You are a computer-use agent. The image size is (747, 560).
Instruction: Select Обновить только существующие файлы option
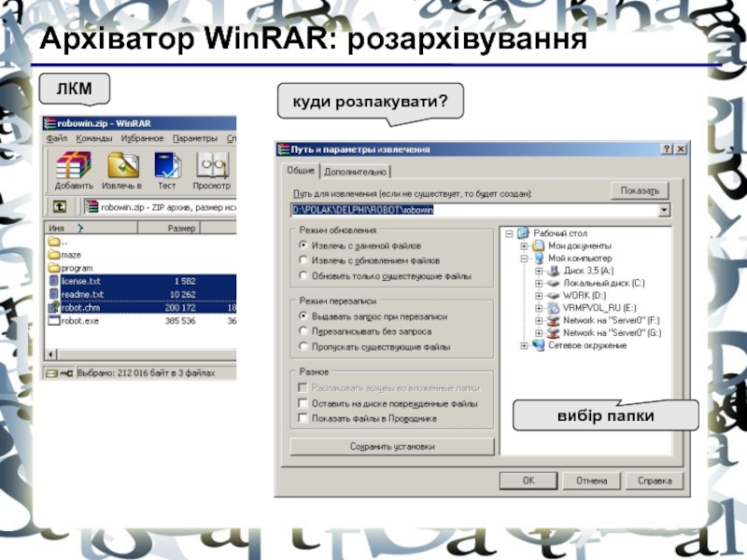303,275
